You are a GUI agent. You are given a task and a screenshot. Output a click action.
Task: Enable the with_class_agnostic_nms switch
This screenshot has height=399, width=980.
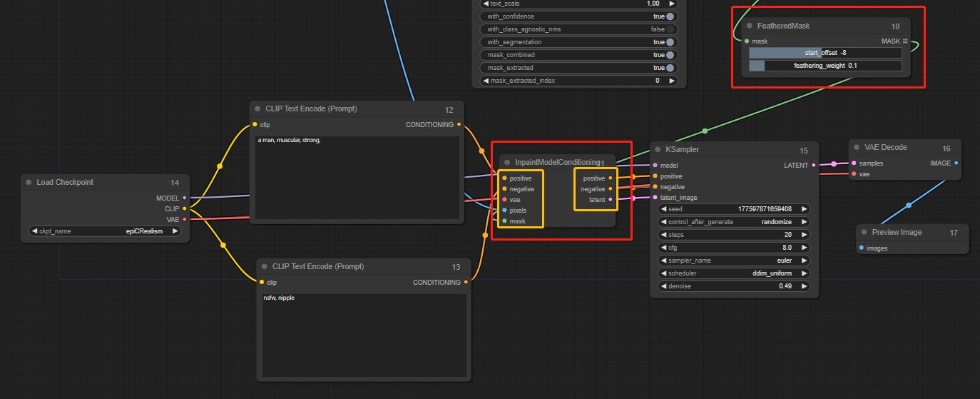point(670,29)
